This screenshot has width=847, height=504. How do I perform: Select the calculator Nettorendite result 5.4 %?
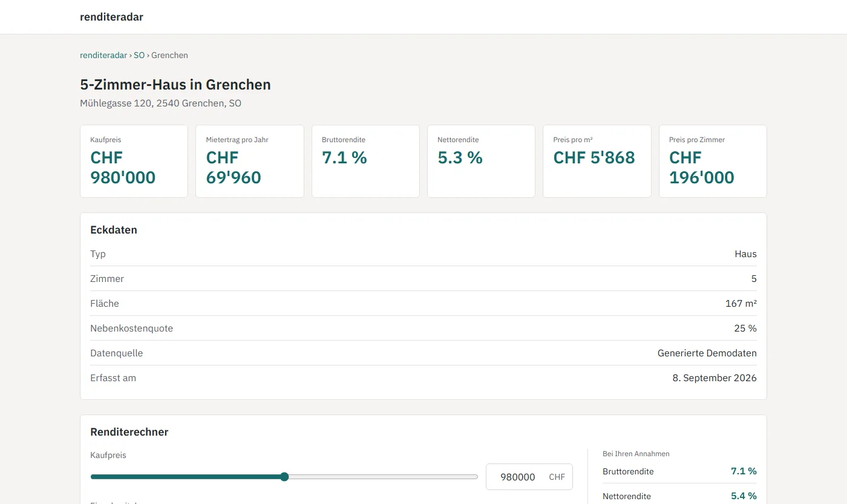pyautogui.click(x=744, y=496)
